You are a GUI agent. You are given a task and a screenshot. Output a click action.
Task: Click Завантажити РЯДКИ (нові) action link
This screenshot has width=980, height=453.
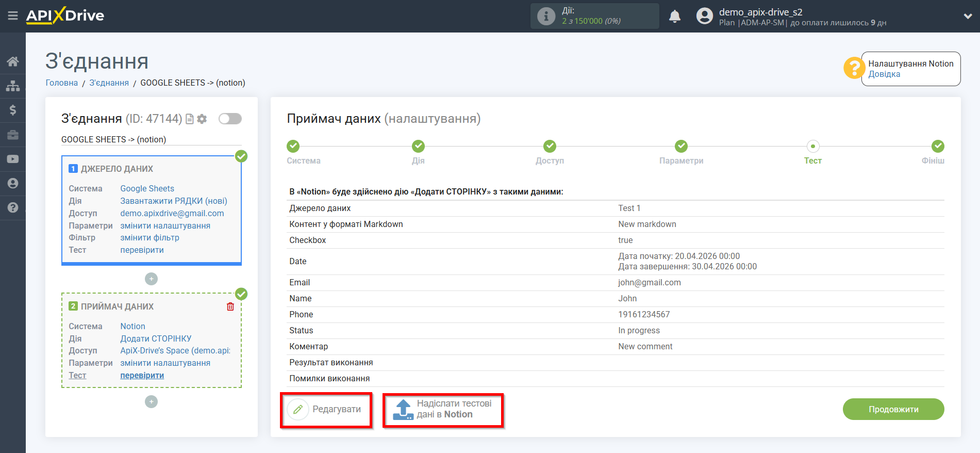click(174, 201)
